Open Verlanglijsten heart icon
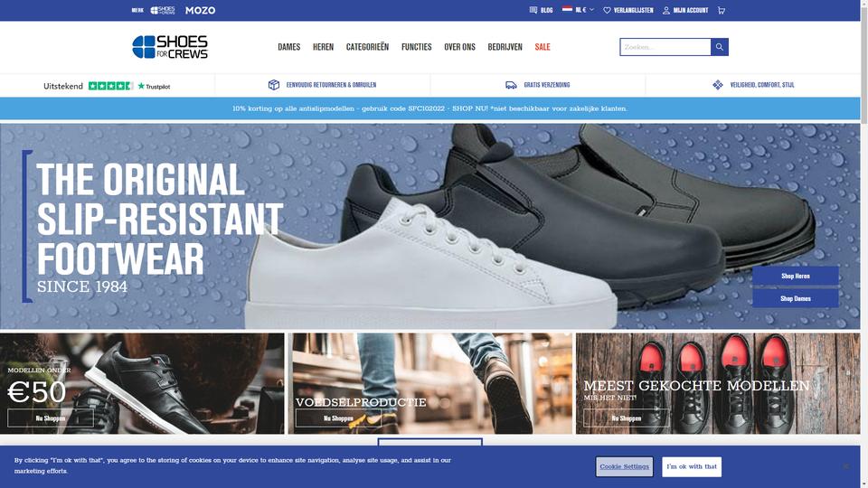868x488 pixels. pyautogui.click(x=607, y=10)
